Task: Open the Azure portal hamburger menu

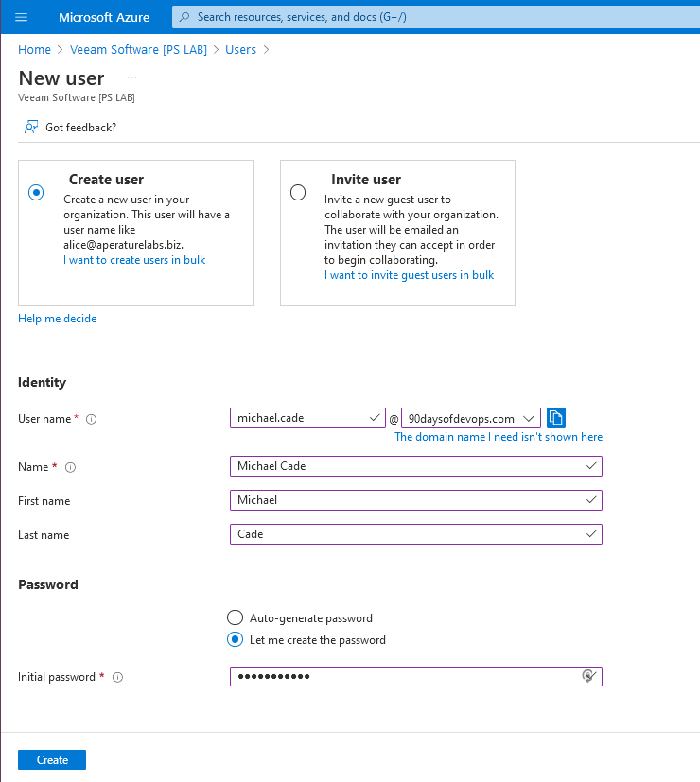Action: coord(22,17)
